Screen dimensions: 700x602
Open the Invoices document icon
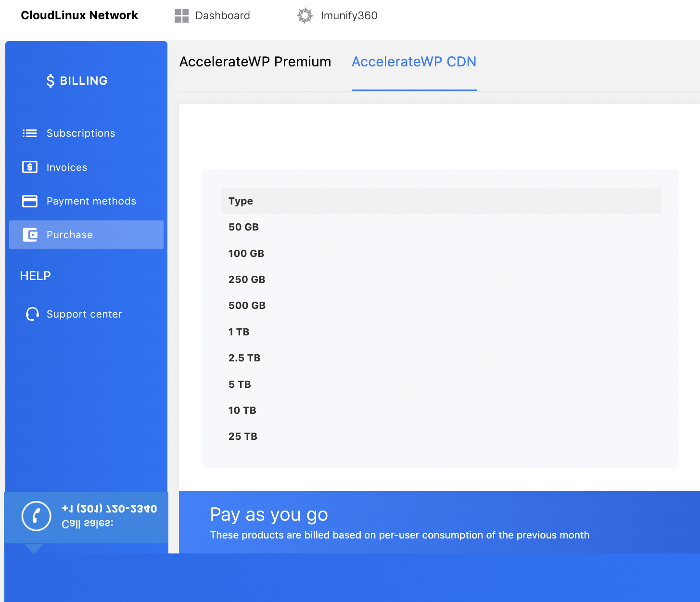tap(29, 167)
